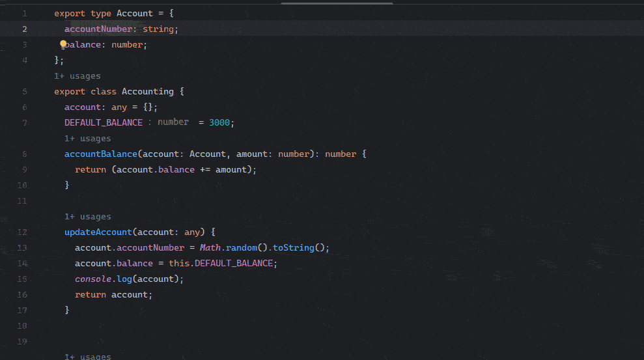Click the number inlay hint after DEFAULT_BALANCE
644x360 pixels.
tap(173, 122)
